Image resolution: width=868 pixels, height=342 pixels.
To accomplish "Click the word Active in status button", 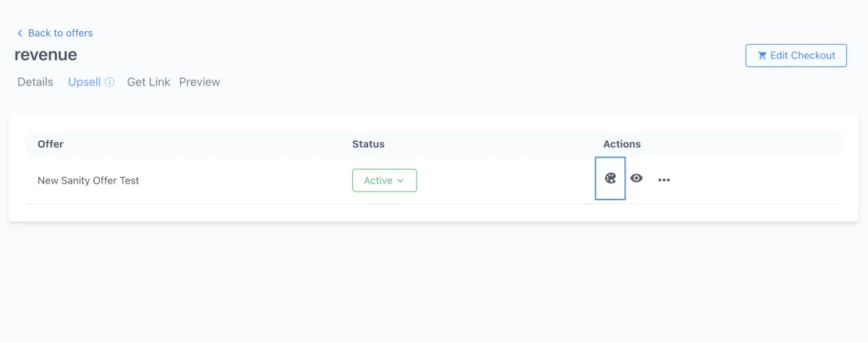I will click(378, 181).
